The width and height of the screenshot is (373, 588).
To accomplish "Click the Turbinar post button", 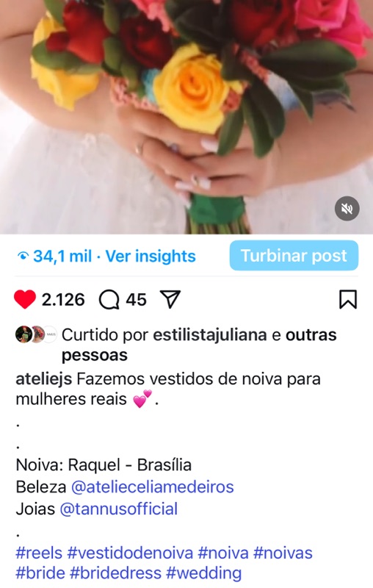I will [294, 255].
